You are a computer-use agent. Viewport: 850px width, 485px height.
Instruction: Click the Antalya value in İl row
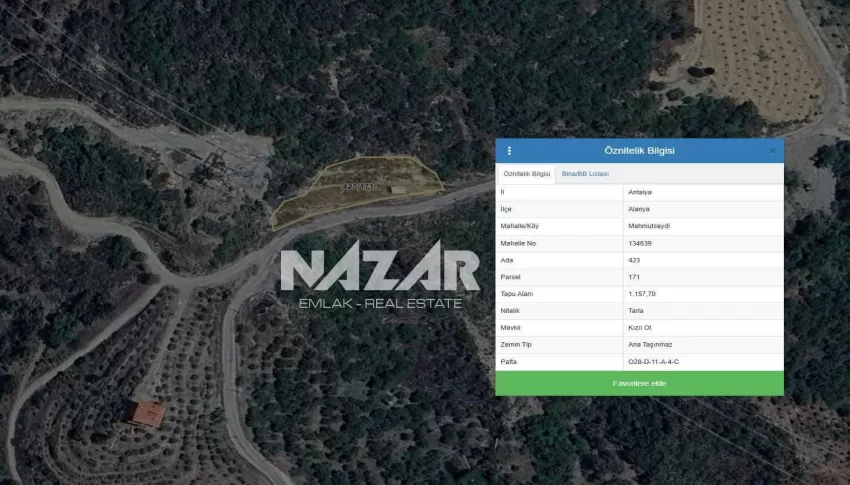click(640, 192)
